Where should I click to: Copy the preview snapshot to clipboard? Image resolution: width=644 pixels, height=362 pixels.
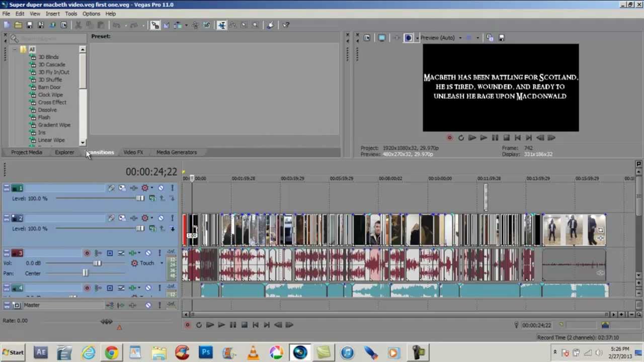[x=490, y=38]
